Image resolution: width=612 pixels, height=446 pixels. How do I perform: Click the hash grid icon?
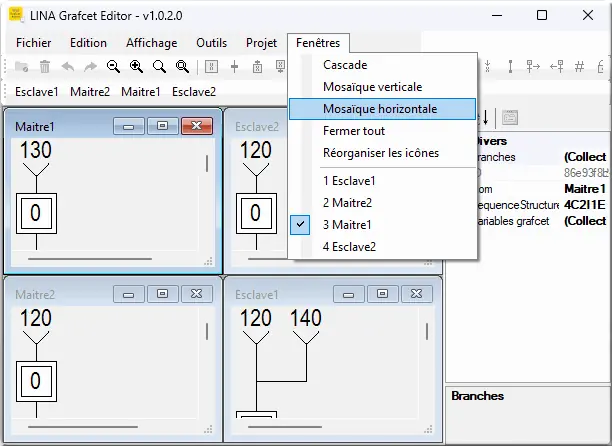coord(579,66)
